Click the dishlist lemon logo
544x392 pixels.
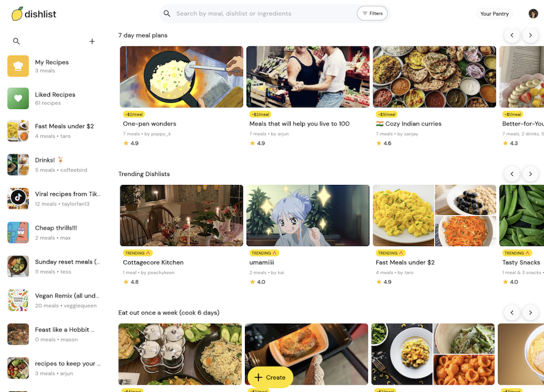18,14
